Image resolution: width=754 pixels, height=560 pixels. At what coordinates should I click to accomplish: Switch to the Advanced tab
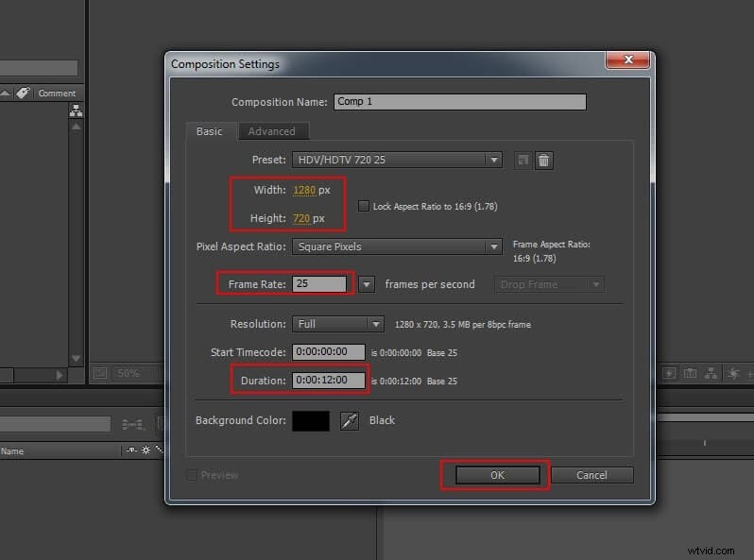click(x=272, y=131)
